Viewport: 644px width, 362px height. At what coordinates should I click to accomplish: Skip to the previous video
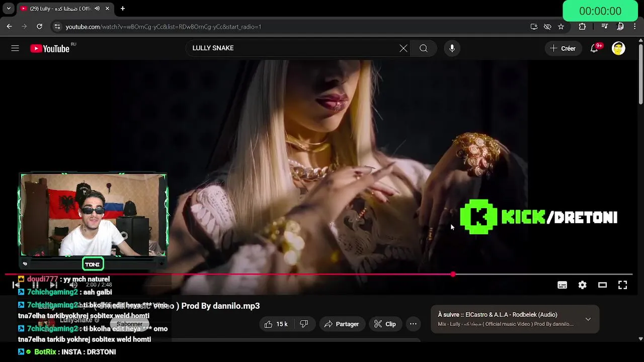tap(16, 285)
